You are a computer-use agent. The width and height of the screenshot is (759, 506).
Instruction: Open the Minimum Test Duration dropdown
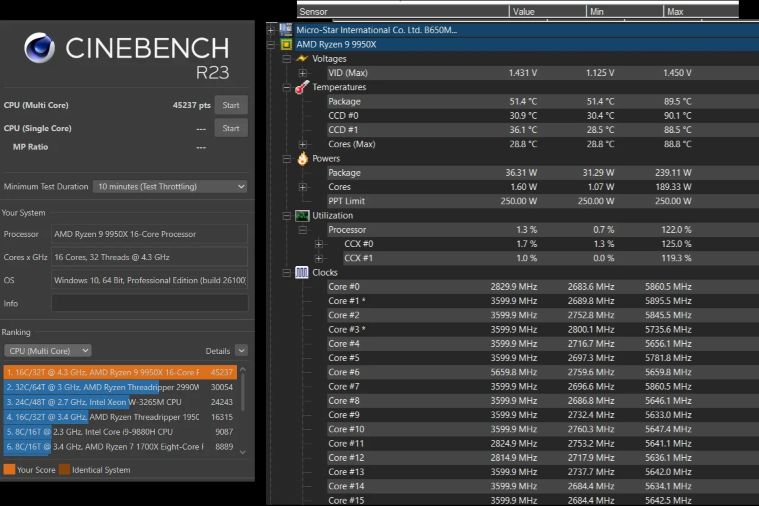[x=170, y=186]
